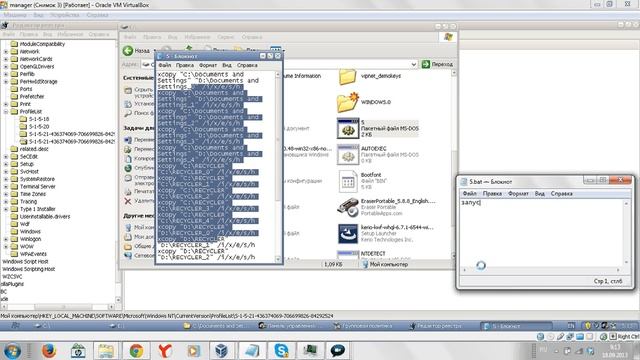Open the Notepad icon in host taskbar
This screenshot has width=640, height=360.
251,351
